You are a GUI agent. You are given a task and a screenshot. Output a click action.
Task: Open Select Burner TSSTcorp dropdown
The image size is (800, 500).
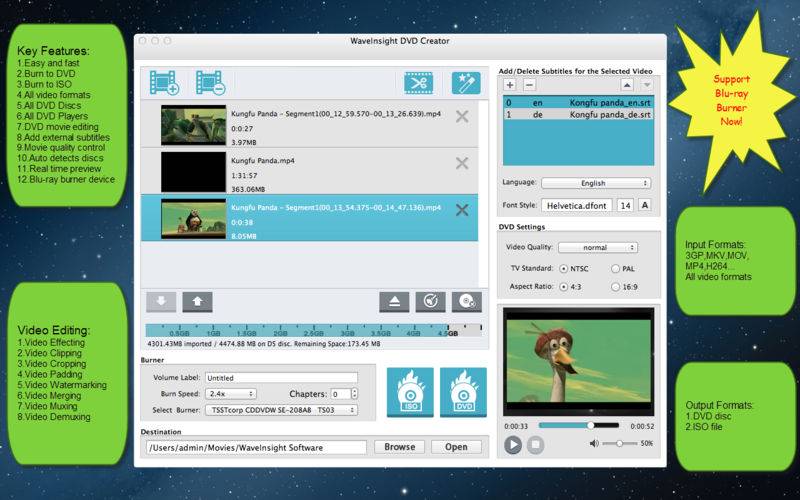click(282, 410)
